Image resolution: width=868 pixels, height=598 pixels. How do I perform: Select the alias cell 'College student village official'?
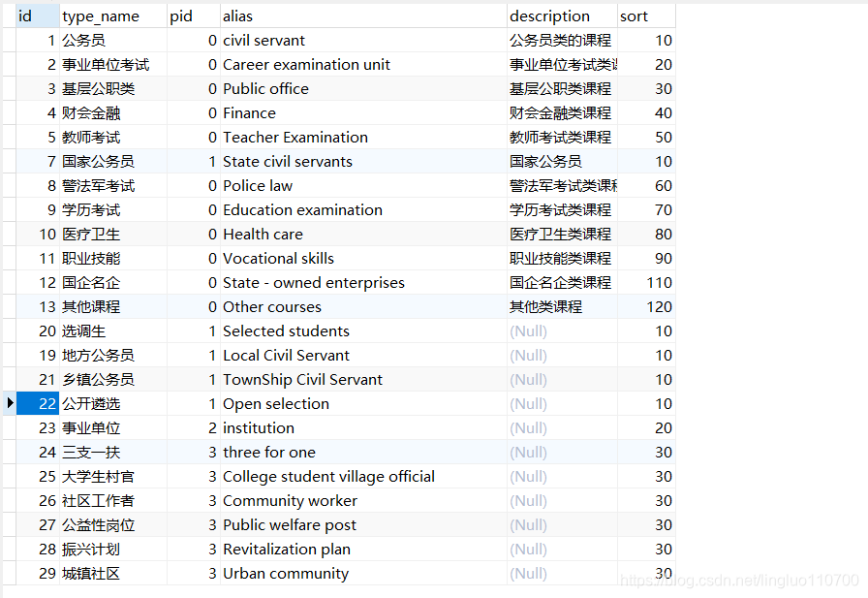pos(363,476)
